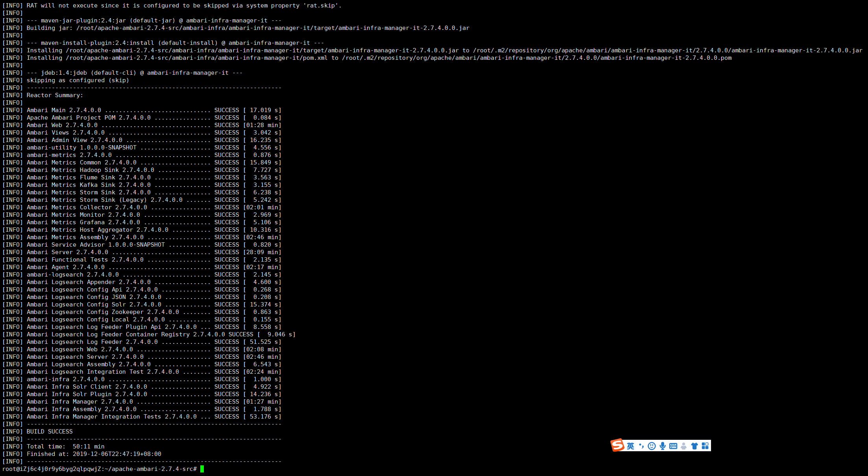Click the 'Ambari Metrics Grafana 2.7.4.0.0' row
The width and height of the screenshot is (868, 476).
click(142, 222)
